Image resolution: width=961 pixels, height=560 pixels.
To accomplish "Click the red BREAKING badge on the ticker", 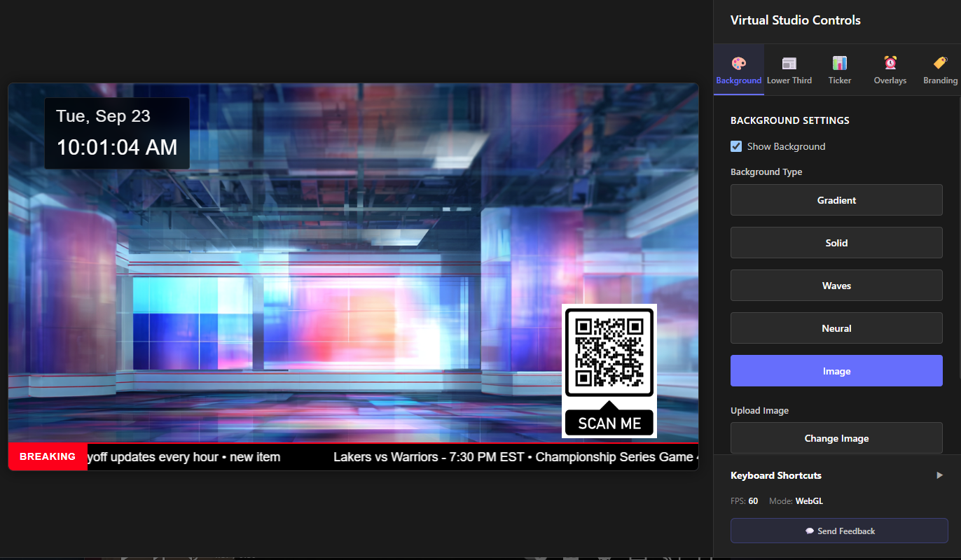I will coord(47,456).
